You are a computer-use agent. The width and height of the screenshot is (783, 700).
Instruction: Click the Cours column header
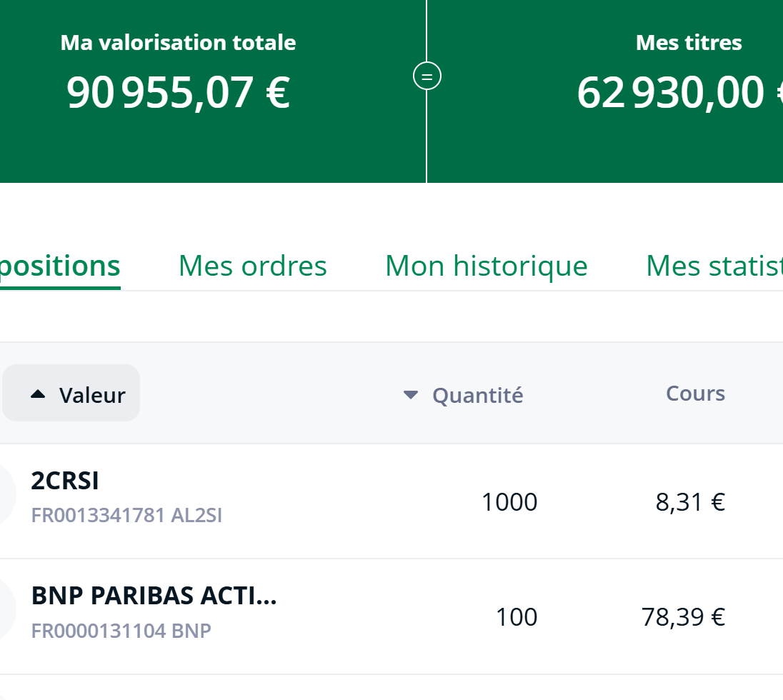click(x=695, y=394)
